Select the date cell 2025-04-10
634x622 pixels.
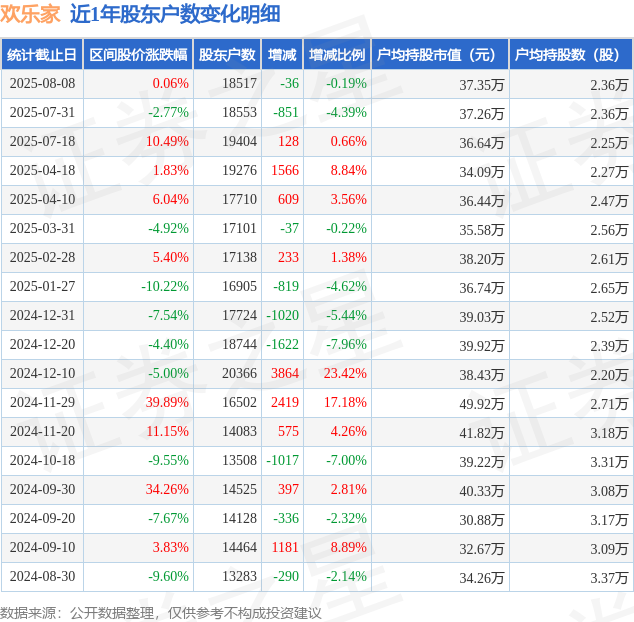42,199
